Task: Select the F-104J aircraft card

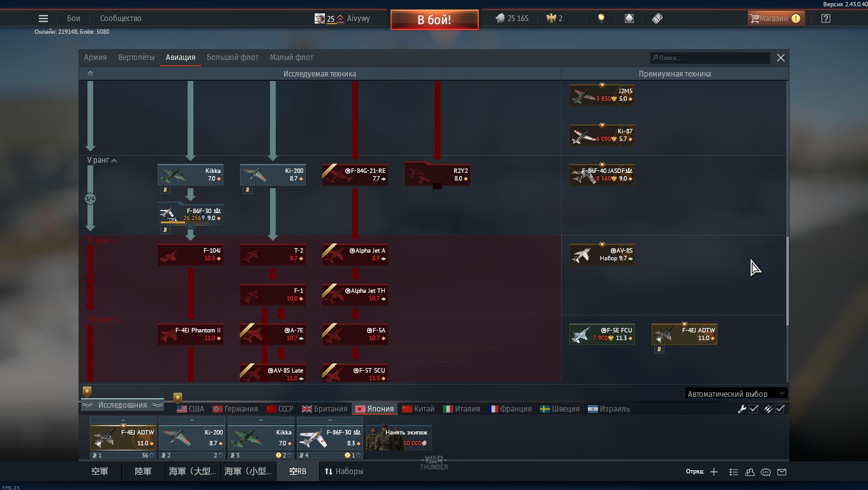Action: point(190,255)
